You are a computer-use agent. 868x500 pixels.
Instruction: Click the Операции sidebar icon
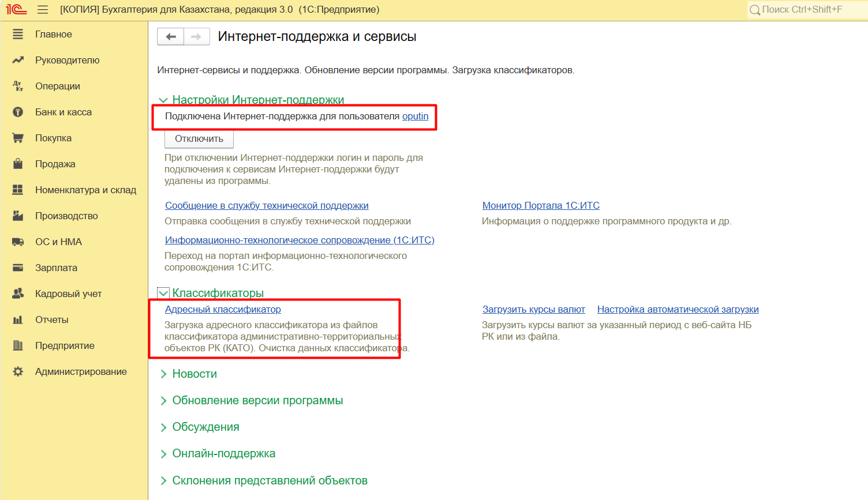(x=18, y=87)
